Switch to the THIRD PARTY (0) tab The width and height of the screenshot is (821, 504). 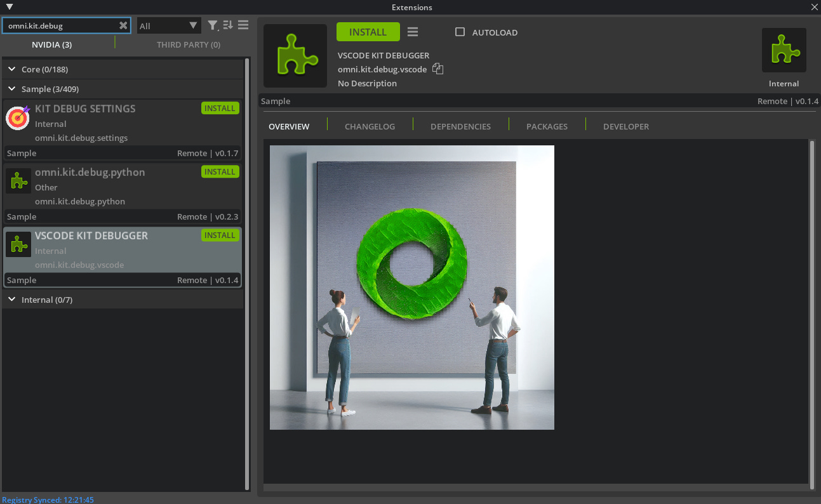189,44
